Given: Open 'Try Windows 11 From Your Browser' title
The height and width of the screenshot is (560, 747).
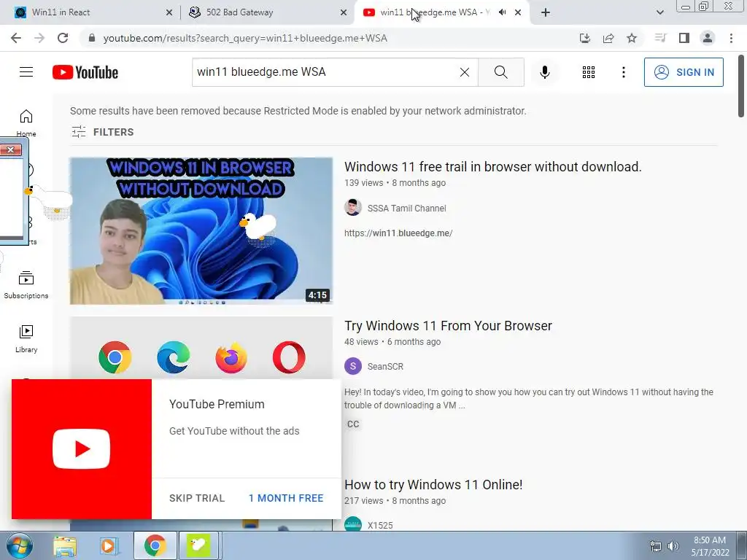Looking at the screenshot, I should (449, 326).
